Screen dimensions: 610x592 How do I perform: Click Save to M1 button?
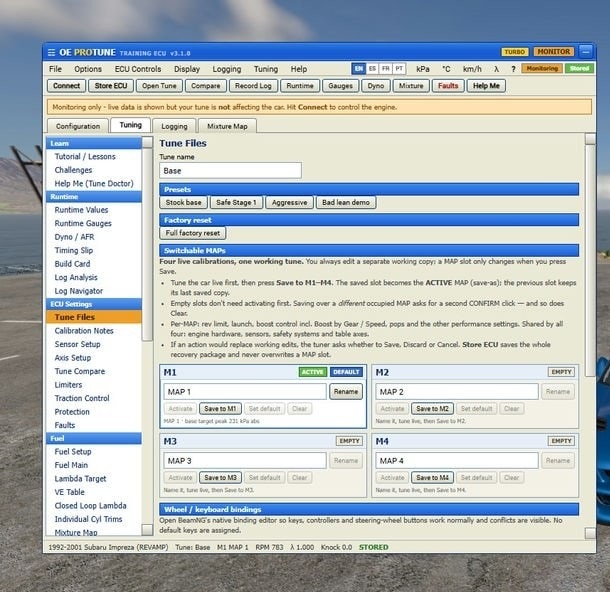(x=220, y=408)
